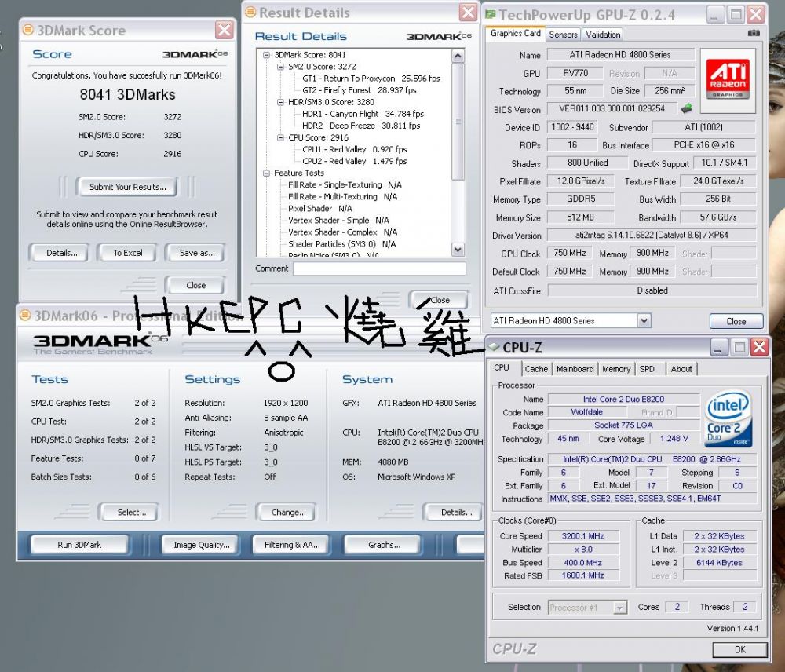
Task: Open the About tab in CPU-Z
Action: point(681,369)
